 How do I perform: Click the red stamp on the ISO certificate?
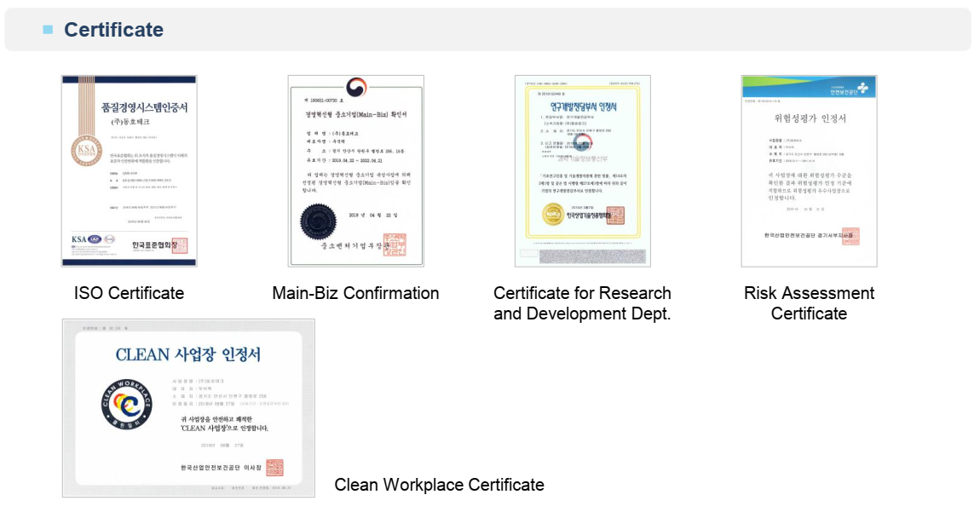[x=179, y=247]
